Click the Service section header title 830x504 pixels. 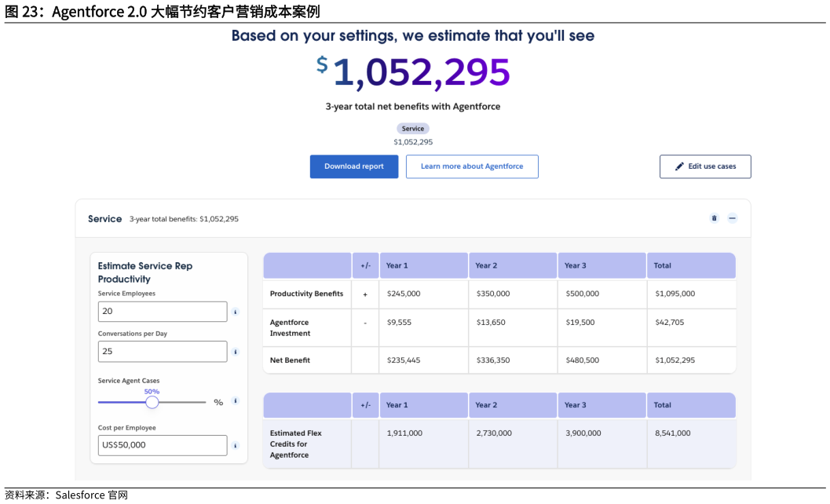coord(105,219)
